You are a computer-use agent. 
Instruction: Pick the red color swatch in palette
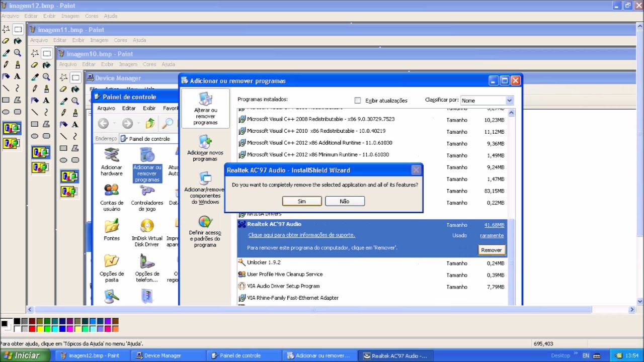[x=32, y=329]
